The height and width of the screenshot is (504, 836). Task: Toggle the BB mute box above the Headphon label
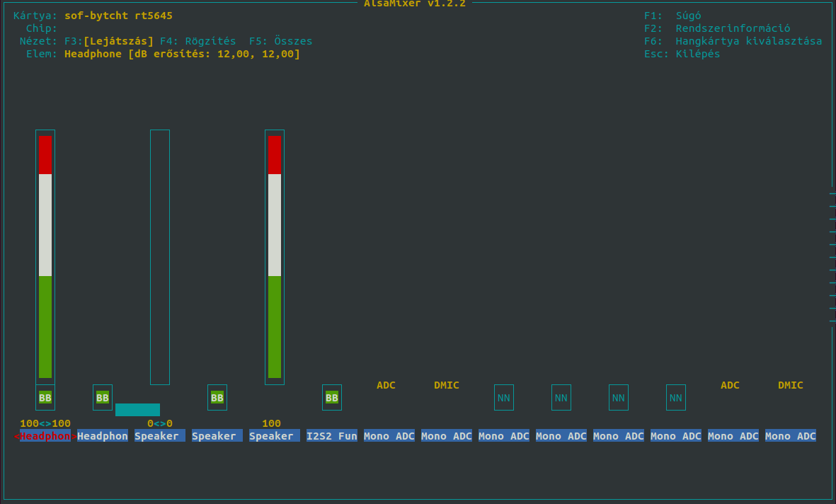103,397
